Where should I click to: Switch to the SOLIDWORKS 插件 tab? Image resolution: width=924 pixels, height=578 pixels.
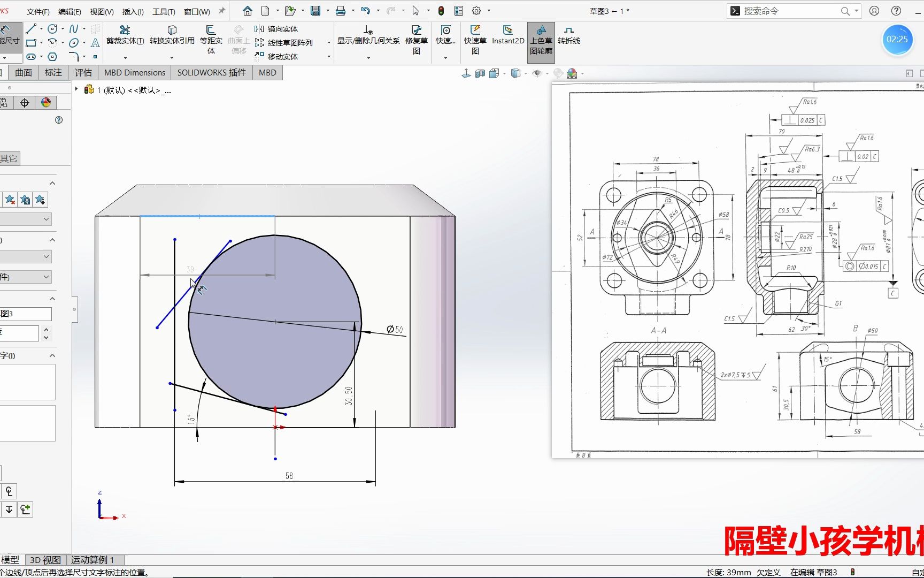pyautogui.click(x=212, y=73)
